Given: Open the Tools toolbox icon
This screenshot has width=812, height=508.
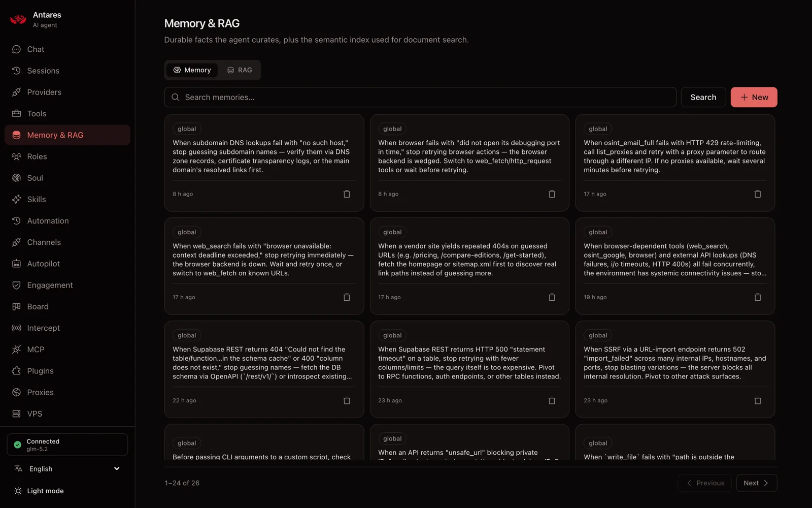Looking at the screenshot, I should click(x=16, y=113).
